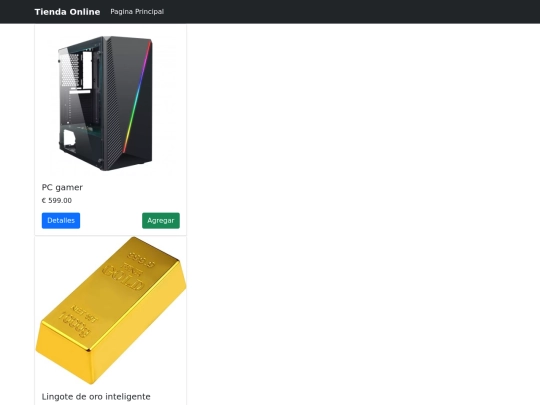Viewport: 540px width, 405px height.
Task: Click the gold bar product image
Action: coord(111,310)
